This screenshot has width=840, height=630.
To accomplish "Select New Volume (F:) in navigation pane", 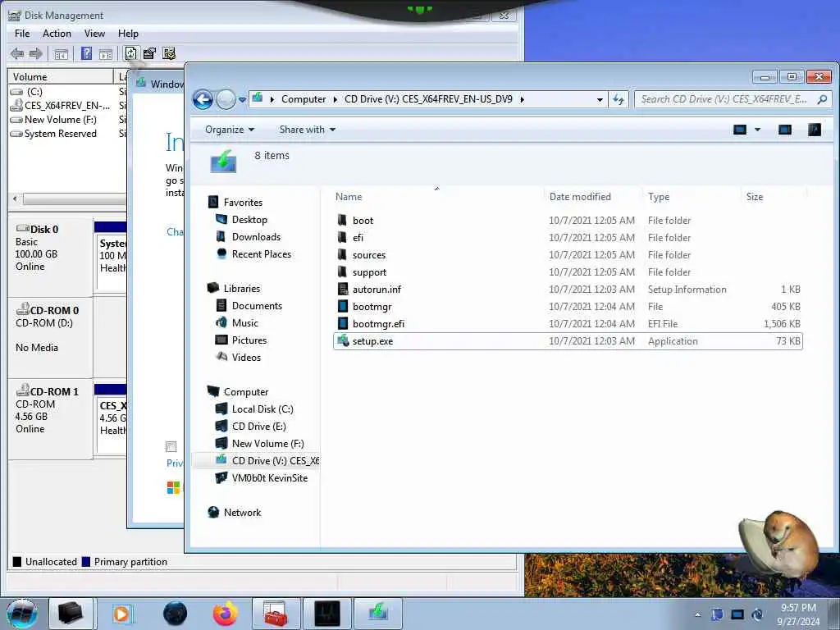I will pyautogui.click(x=260, y=444).
